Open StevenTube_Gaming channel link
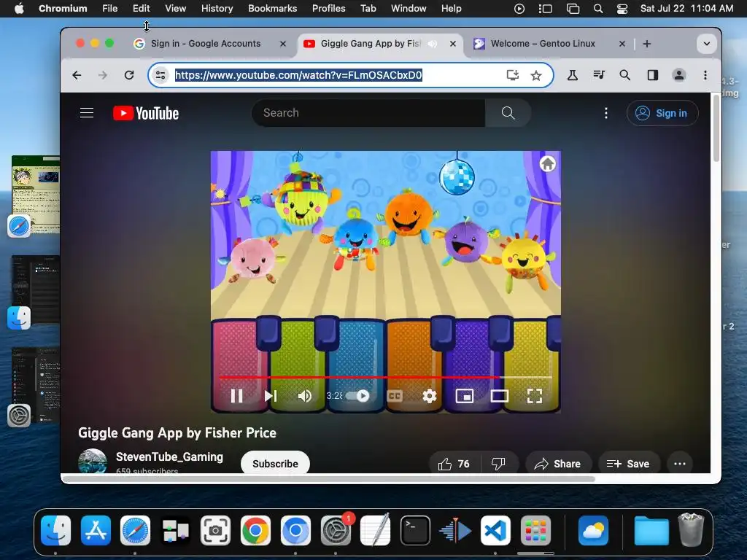The width and height of the screenshot is (747, 560). tap(169, 456)
